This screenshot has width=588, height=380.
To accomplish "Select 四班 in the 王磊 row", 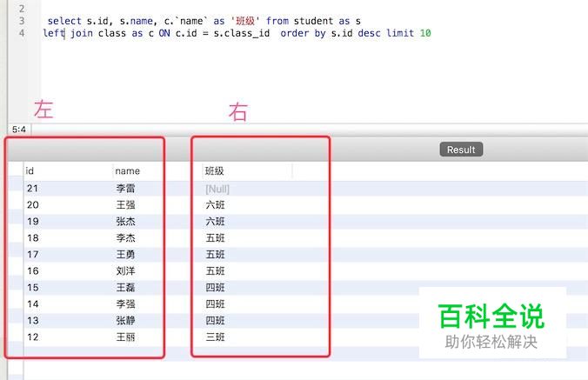I will tap(215, 288).
